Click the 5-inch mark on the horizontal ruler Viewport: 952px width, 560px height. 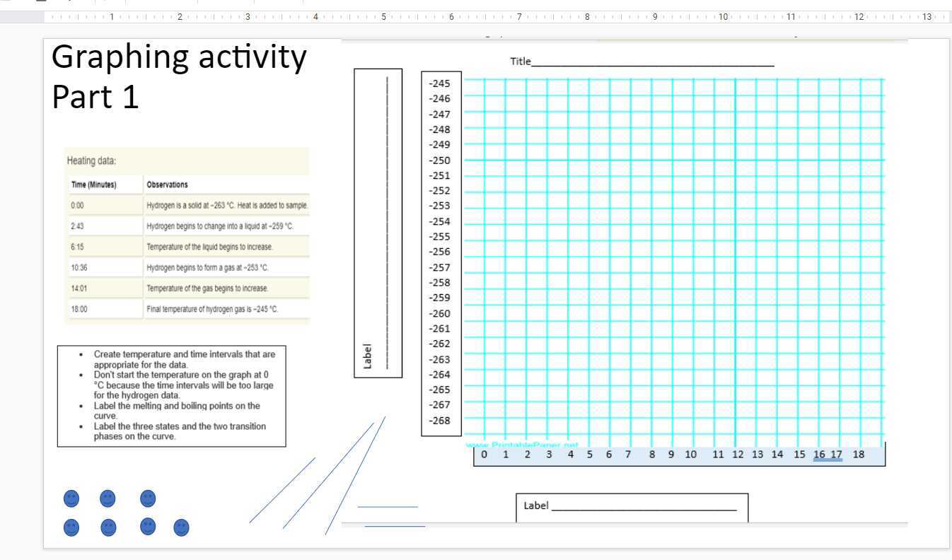pyautogui.click(x=383, y=16)
